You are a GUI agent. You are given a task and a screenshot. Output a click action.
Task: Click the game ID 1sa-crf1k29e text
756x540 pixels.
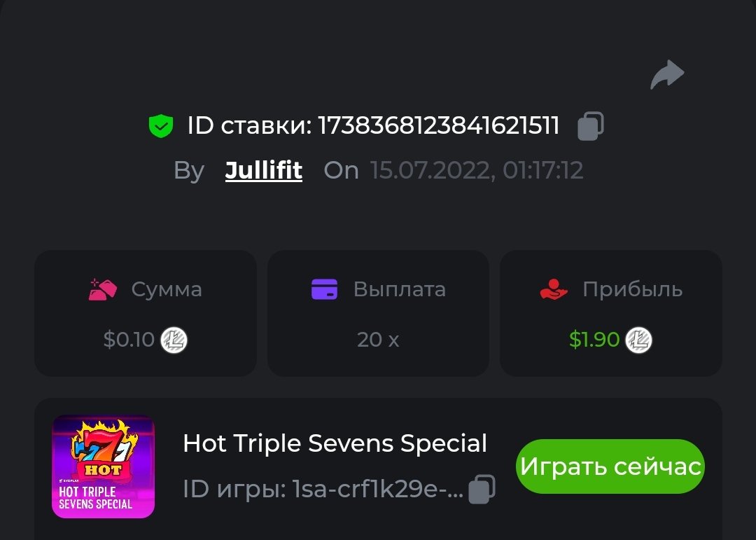coord(378,490)
